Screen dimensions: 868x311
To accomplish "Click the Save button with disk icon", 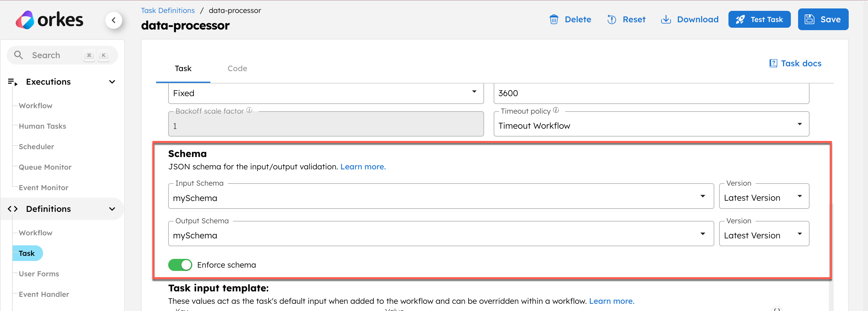I will tap(823, 19).
